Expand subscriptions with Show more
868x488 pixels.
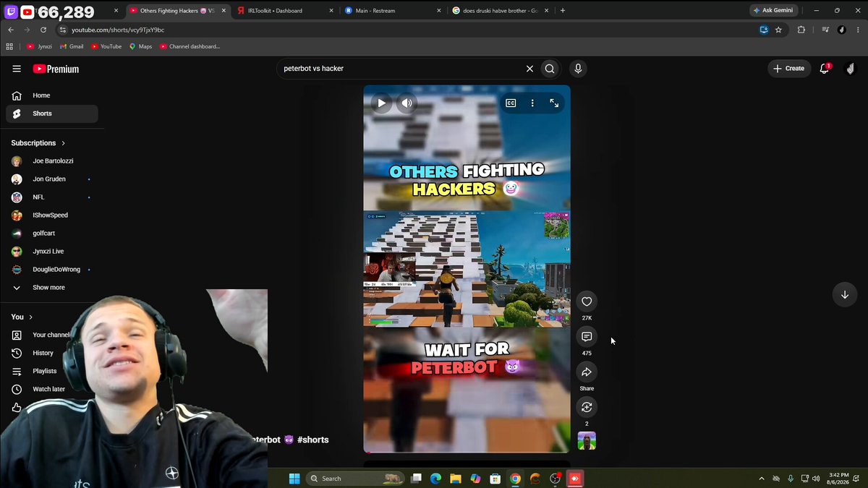coord(52,288)
